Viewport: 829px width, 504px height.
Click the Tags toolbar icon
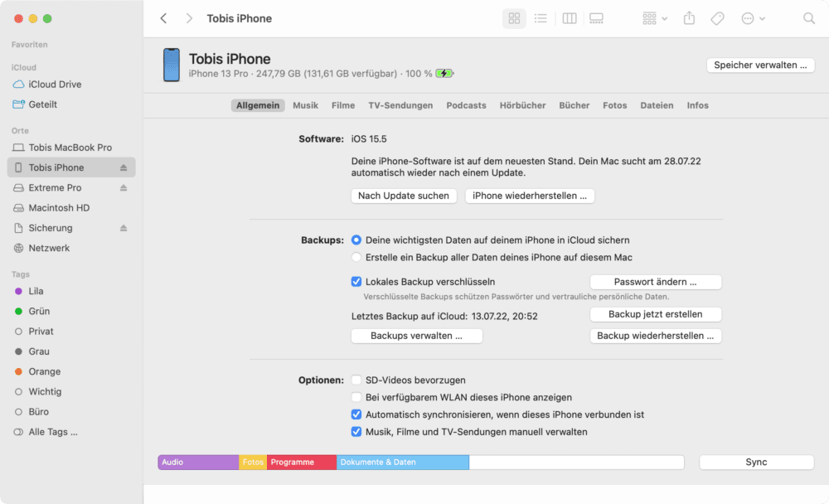coord(717,18)
